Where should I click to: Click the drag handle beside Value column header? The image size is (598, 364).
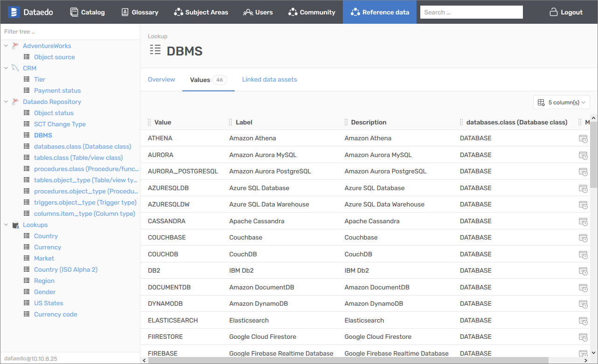(x=149, y=122)
